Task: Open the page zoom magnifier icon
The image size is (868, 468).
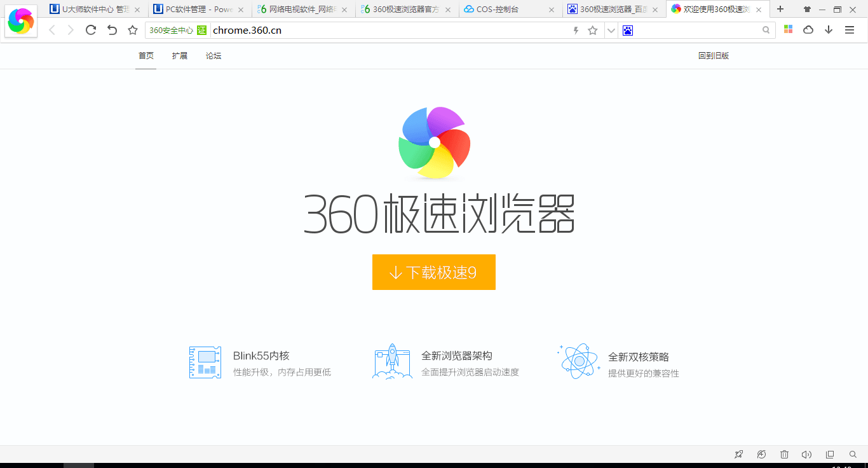Action: pos(852,454)
